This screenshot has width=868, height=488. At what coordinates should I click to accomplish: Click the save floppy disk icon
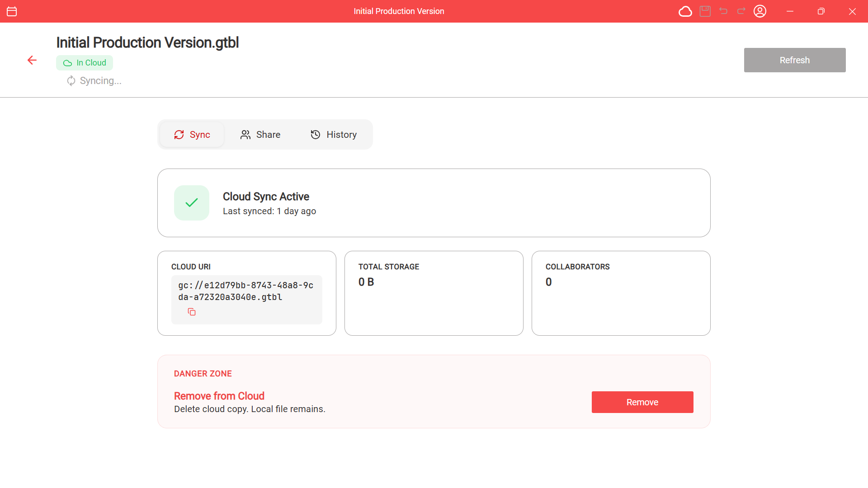[x=705, y=11]
